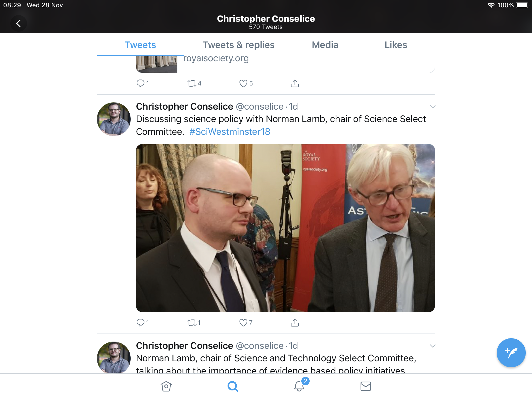Expand options chevron on evidence based policy tweet
Image resolution: width=532 pixels, height=399 pixels.
tap(433, 346)
